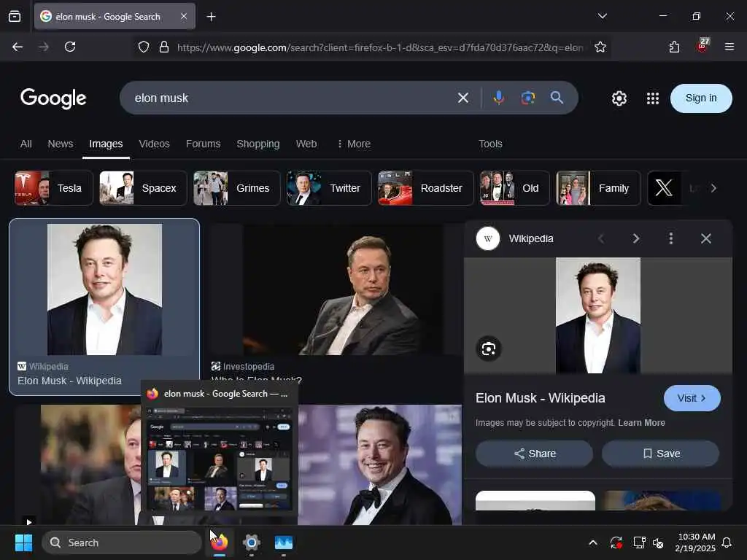Click the Lens icon on preview image
This screenshot has height=560, width=747.
[x=489, y=349]
